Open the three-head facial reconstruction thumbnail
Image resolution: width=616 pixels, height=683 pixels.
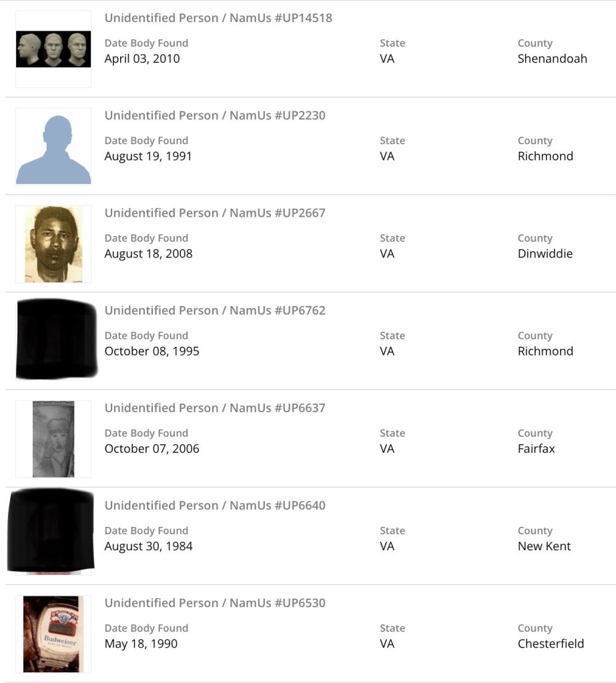pyautogui.click(x=53, y=49)
